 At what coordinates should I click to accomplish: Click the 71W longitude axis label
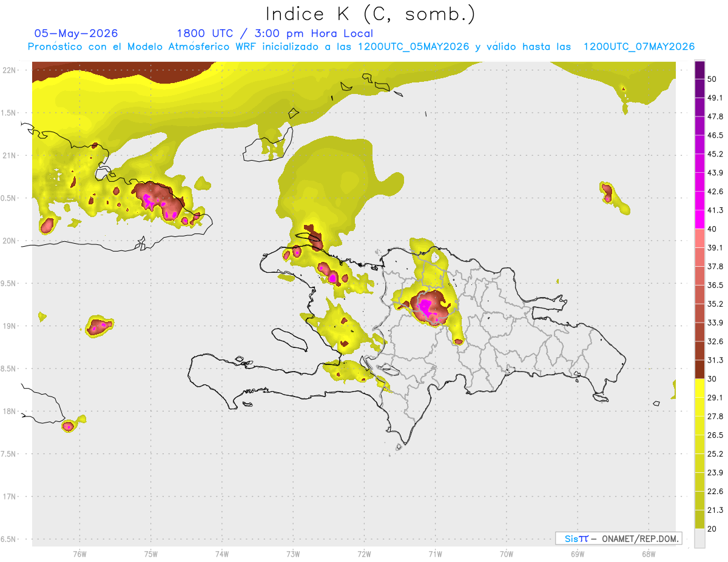click(x=435, y=554)
